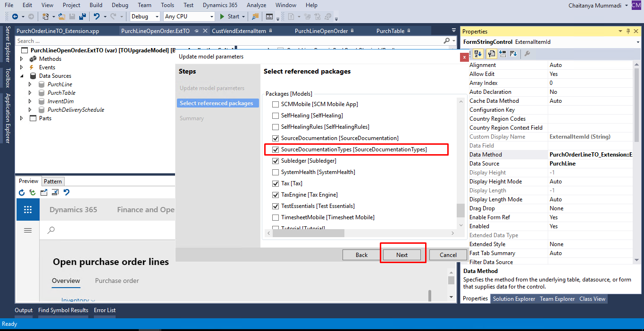Check the SCMMobile package checkbox
644x331 pixels.
click(276, 104)
